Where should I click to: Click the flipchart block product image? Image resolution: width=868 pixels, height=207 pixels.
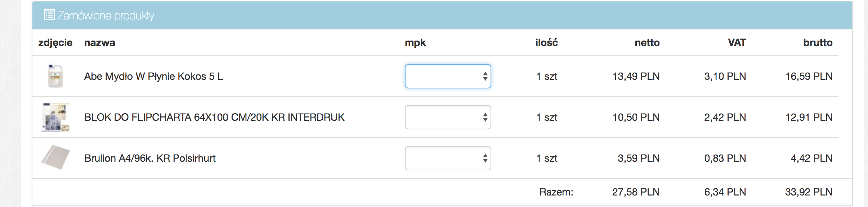[x=55, y=117]
